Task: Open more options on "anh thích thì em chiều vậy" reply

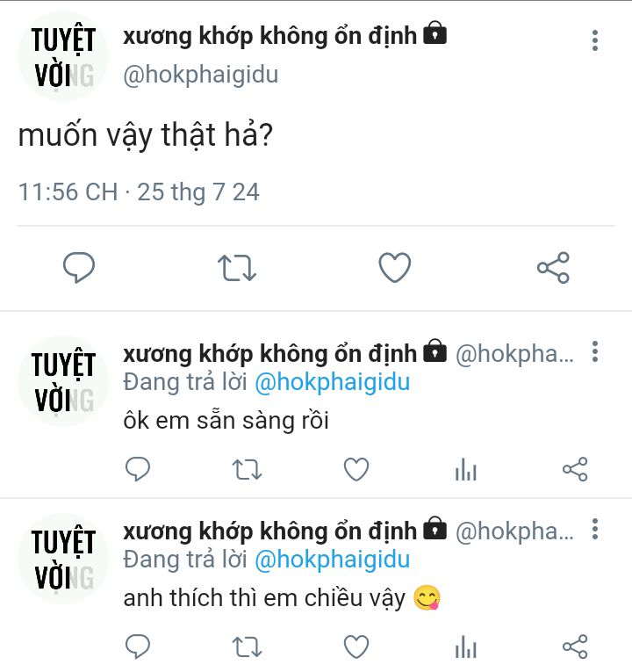Action: 595,530
